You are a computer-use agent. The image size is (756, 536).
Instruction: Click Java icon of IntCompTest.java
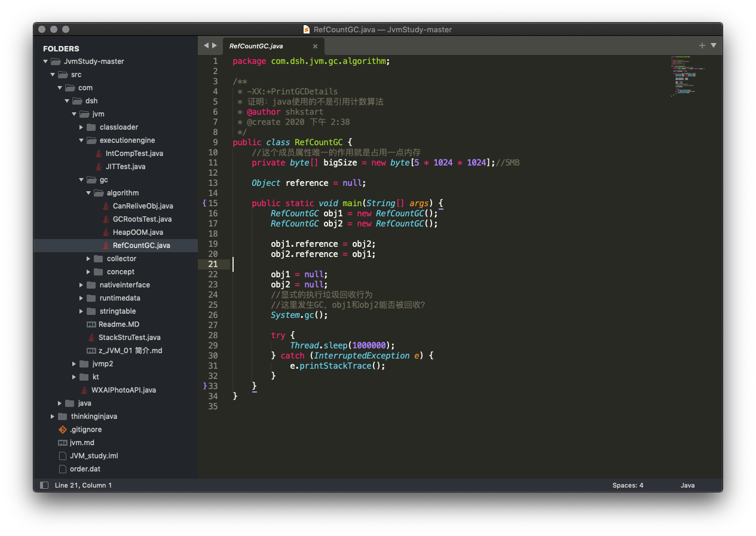coord(99,154)
